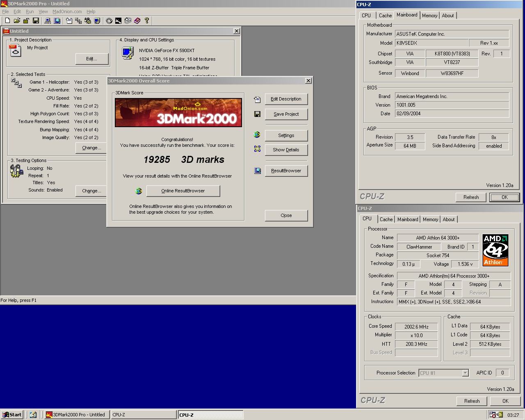Click the 19285 3D marks score text

click(184, 160)
